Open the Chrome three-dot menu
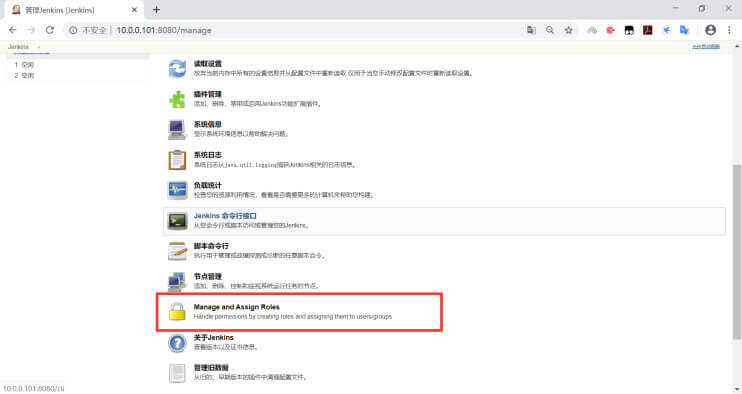Viewport: 742px width, 394px height. (x=729, y=30)
